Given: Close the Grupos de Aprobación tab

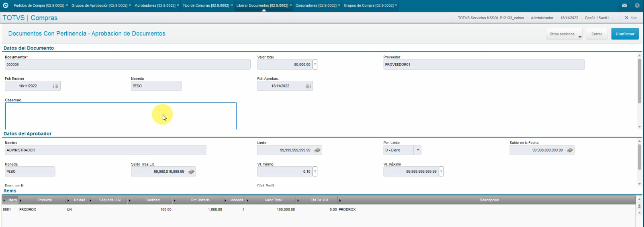Looking at the screenshot, I should (x=130, y=5).
